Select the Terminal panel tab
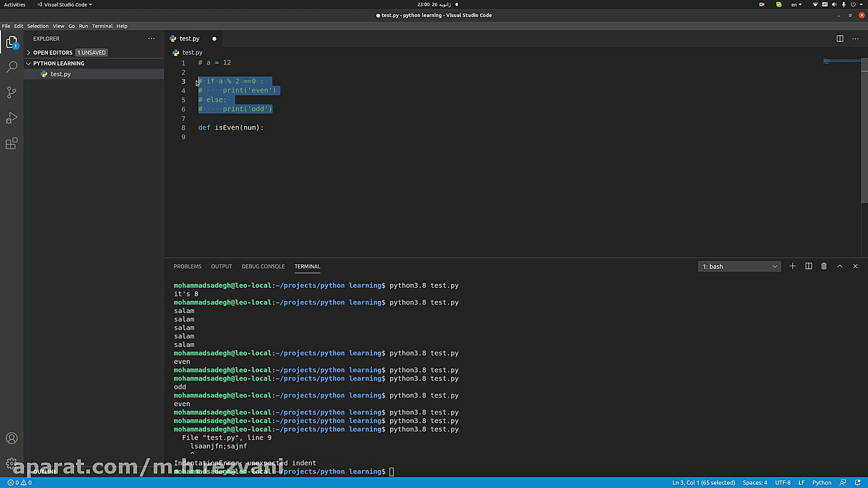The width and height of the screenshot is (868, 488). 307,266
